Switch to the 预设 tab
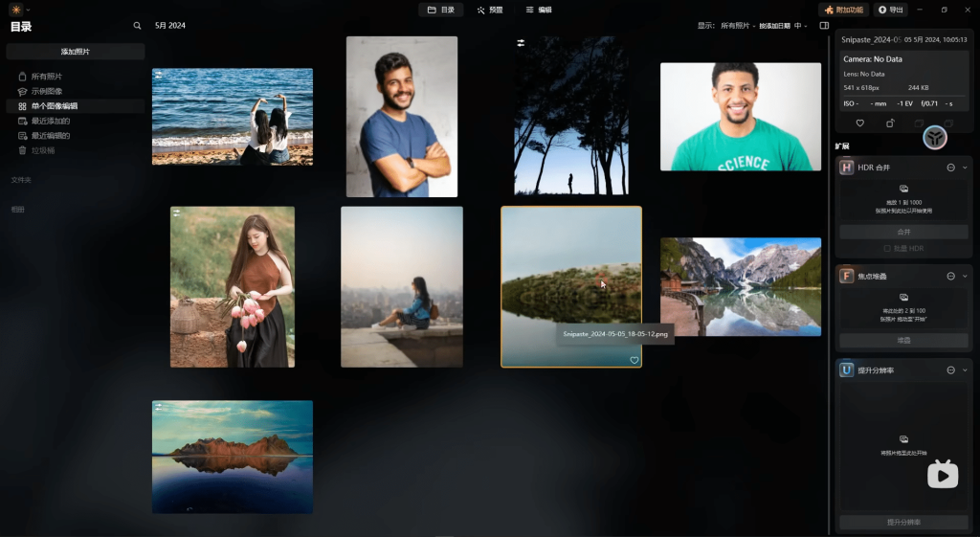The height and width of the screenshot is (537, 980). (x=489, y=10)
